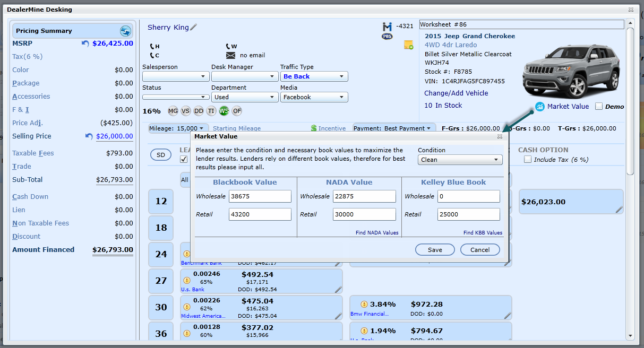The width and height of the screenshot is (644, 348).
Task: Click the MG status circle
Action: tap(173, 111)
